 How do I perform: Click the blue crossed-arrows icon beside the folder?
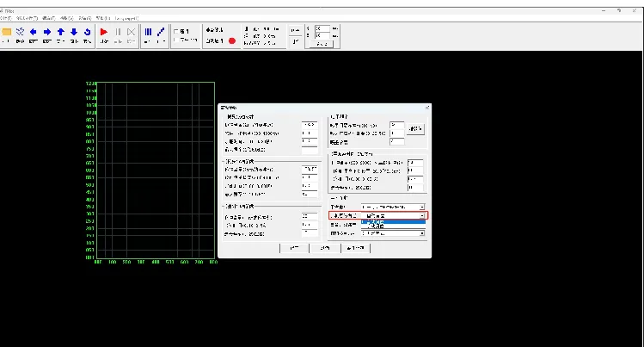[20, 32]
